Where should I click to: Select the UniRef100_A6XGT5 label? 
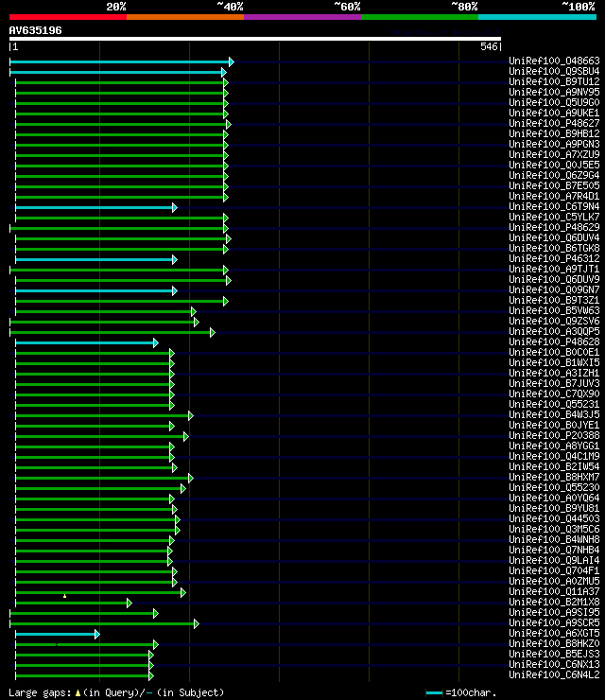(x=554, y=633)
